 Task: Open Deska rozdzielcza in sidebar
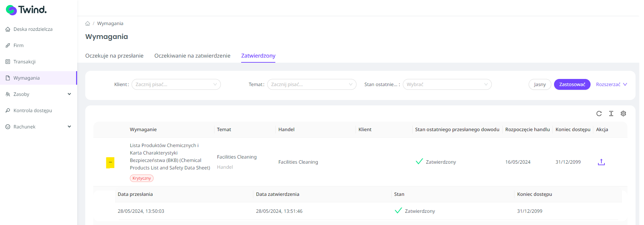pyautogui.click(x=38, y=29)
